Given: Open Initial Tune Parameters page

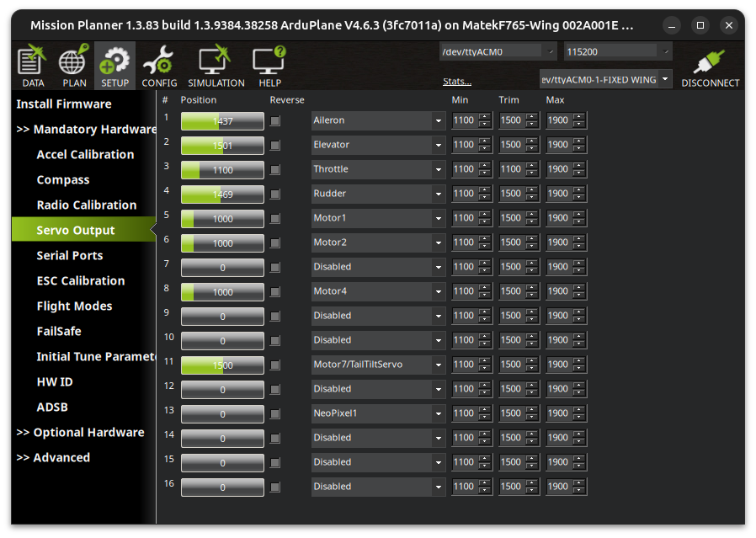Looking at the screenshot, I should click(x=97, y=357).
